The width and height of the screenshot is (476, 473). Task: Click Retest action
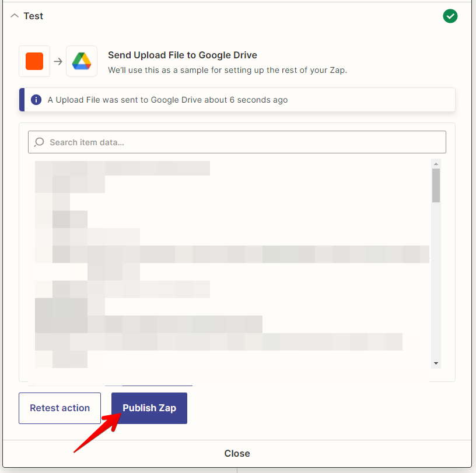tap(60, 408)
